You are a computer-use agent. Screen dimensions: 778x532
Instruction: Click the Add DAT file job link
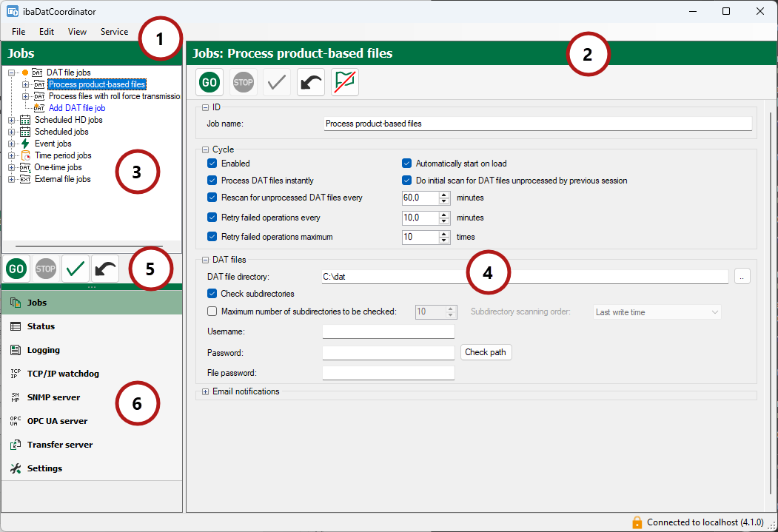pyautogui.click(x=77, y=108)
